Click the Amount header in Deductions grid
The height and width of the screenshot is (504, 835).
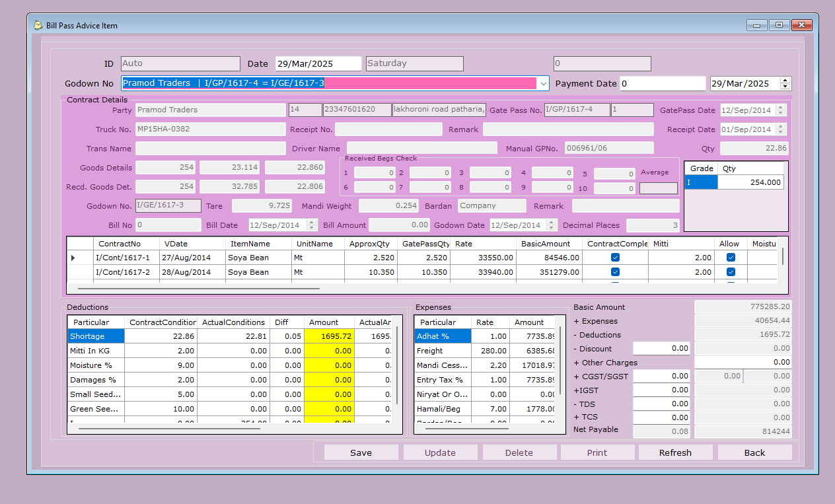click(329, 322)
